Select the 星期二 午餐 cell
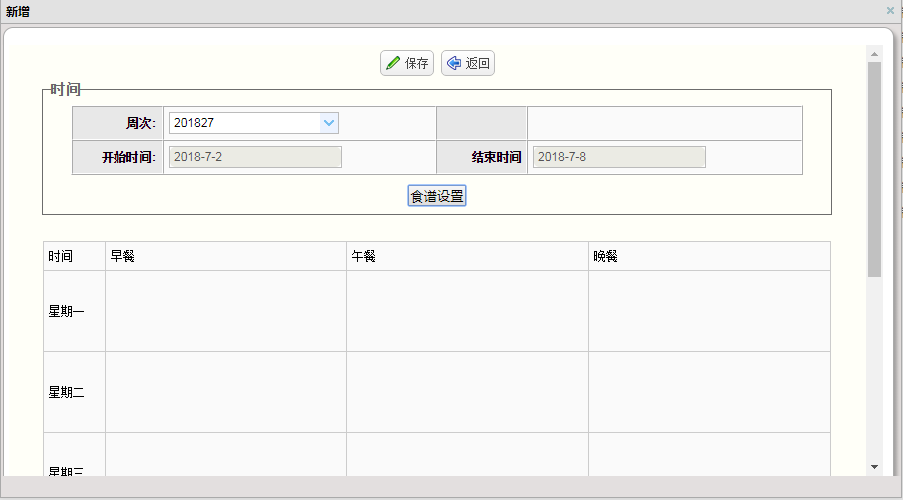The image size is (903, 500). pyautogui.click(x=467, y=392)
